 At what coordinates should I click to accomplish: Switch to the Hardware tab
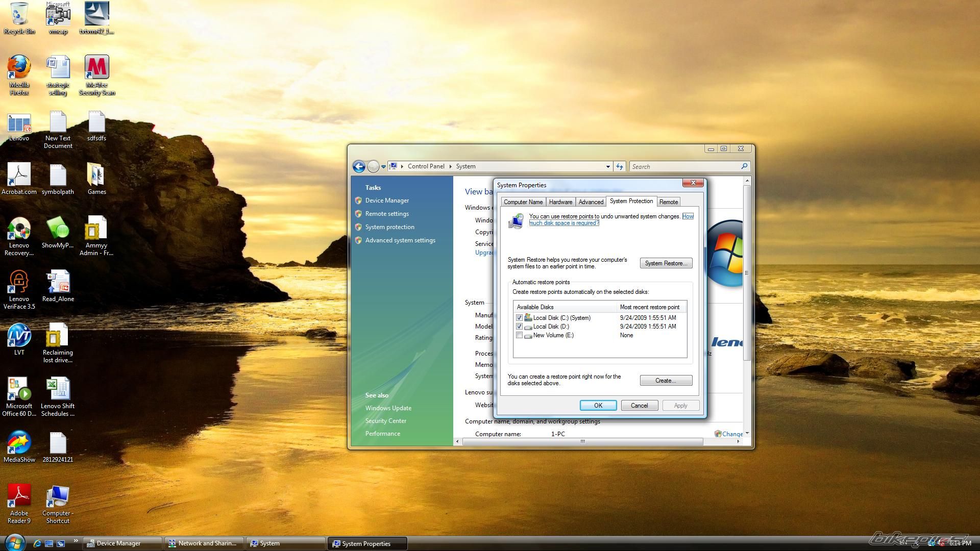coord(560,202)
